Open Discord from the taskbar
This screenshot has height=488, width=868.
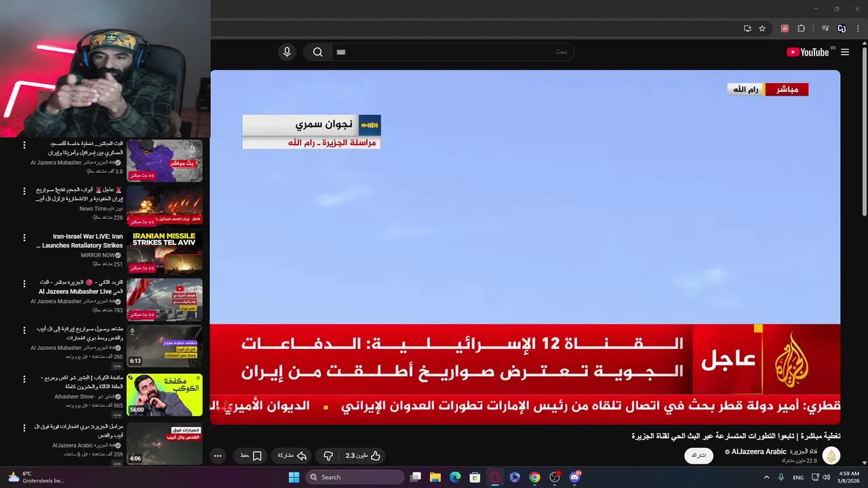click(x=575, y=477)
